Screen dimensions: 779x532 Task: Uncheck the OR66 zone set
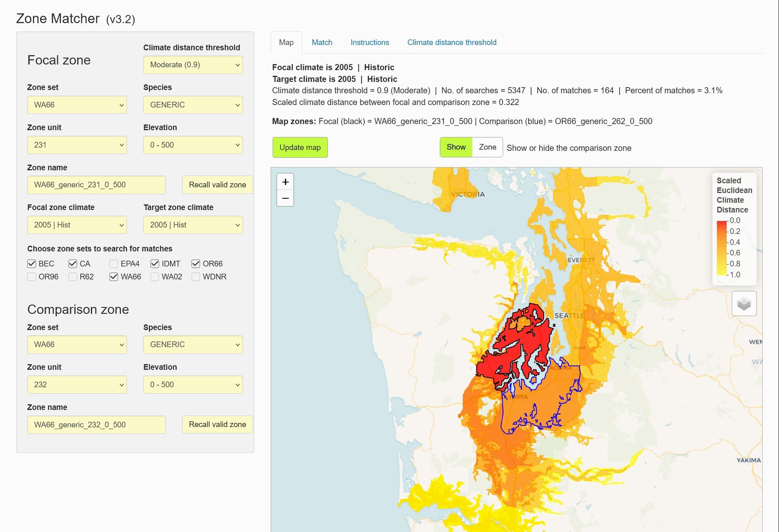pos(196,264)
